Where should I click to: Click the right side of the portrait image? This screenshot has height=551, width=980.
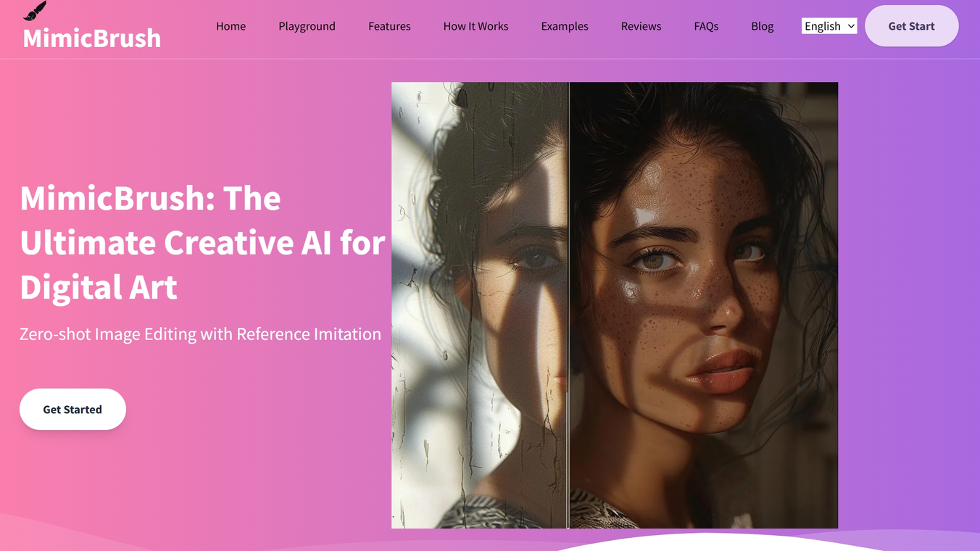click(704, 304)
